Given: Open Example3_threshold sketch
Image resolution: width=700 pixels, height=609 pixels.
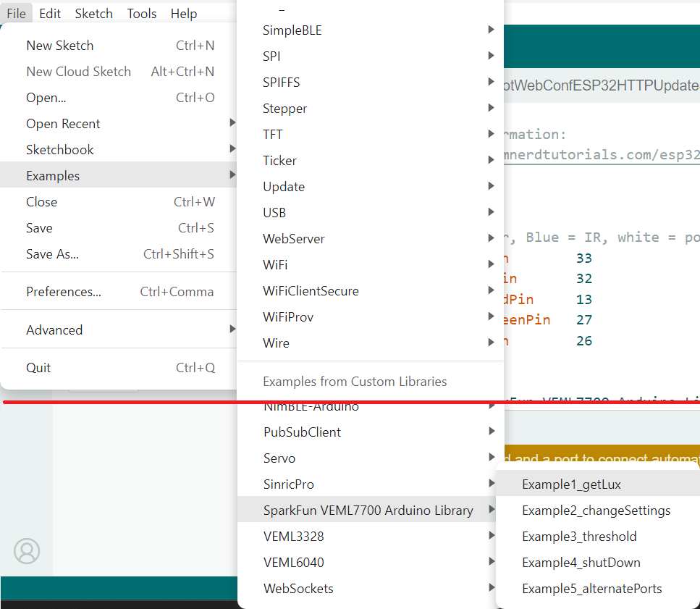Looking at the screenshot, I should coord(598,536).
